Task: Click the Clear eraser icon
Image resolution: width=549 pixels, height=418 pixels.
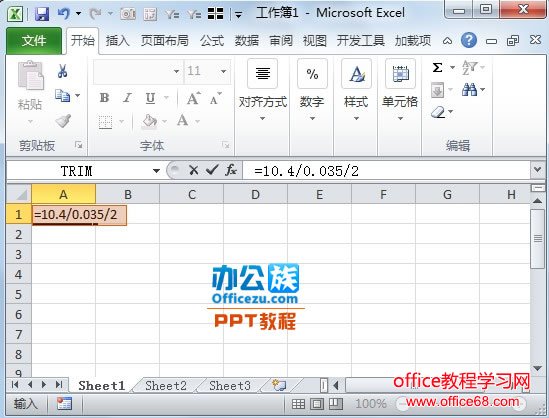Action: click(438, 112)
